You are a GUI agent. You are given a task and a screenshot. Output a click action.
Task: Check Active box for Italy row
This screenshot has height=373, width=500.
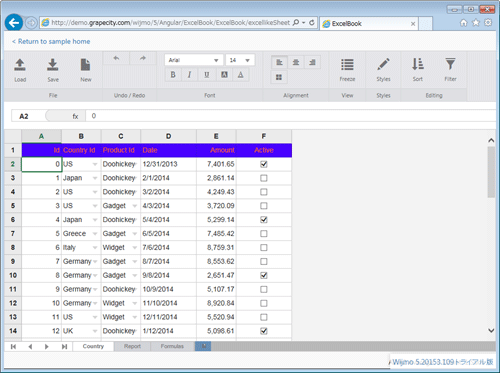pyautogui.click(x=264, y=248)
